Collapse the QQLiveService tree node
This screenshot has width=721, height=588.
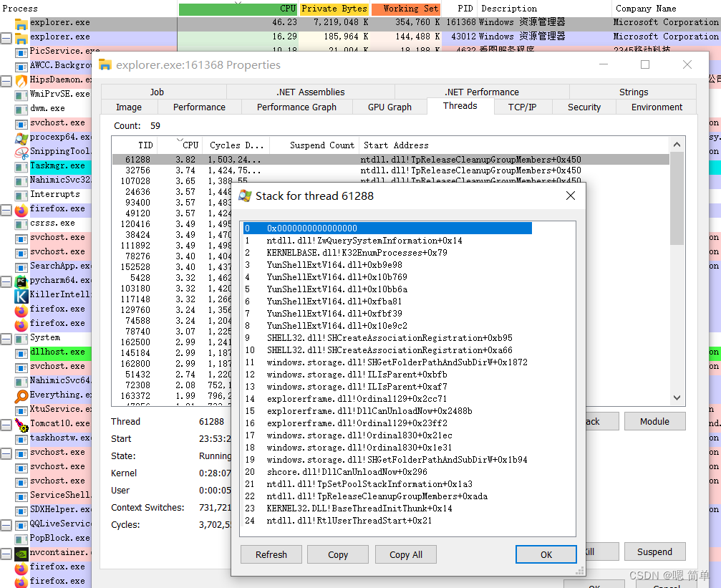6,524
